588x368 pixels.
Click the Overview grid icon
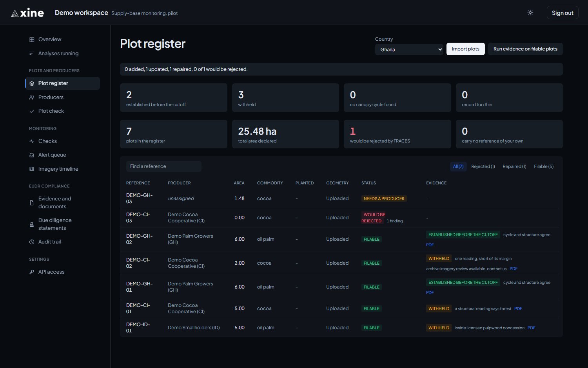(x=32, y=40)
